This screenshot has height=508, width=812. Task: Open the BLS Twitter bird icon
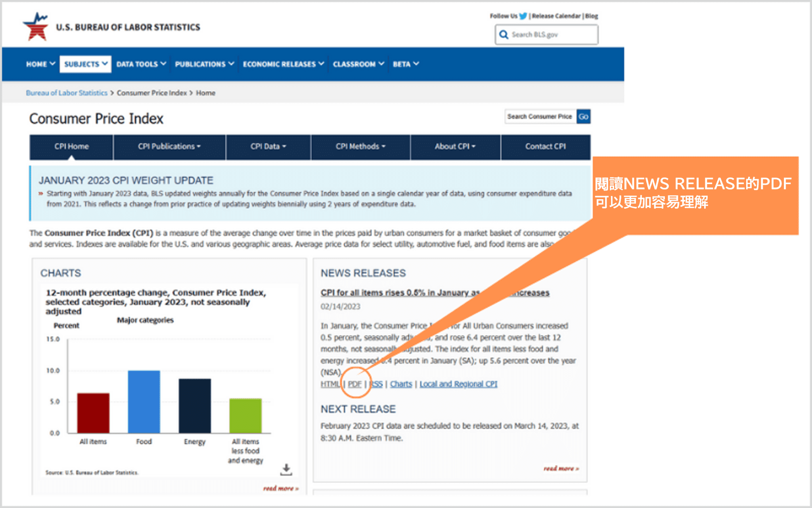pos(523,16)
